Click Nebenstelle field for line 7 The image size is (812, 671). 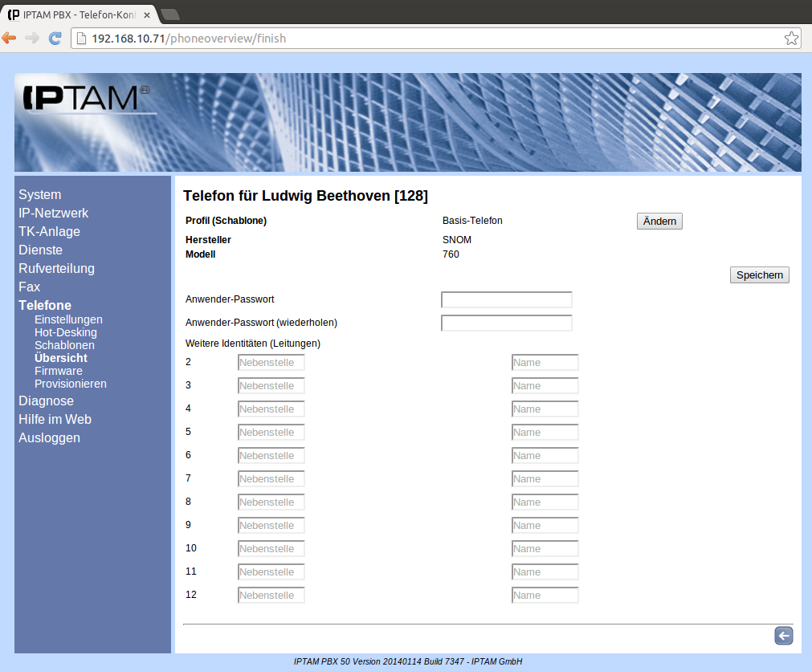point(271,478)
